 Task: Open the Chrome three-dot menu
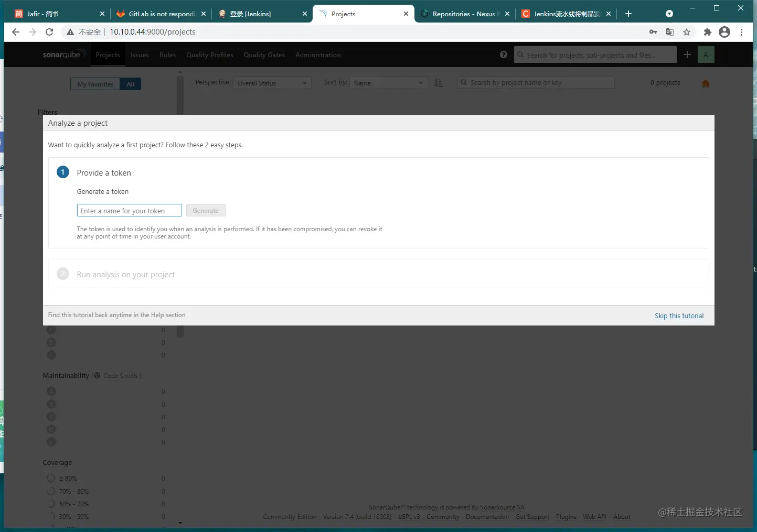[x=741, y=32]
